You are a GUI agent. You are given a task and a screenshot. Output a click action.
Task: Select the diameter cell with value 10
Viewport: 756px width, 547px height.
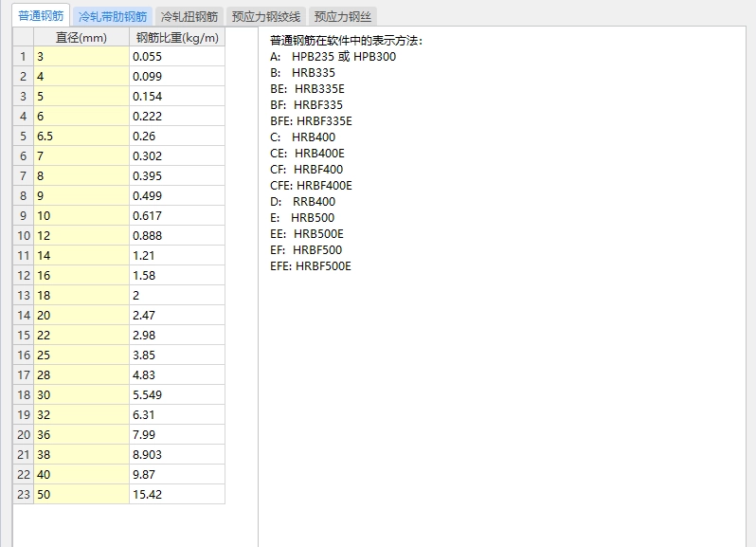click(81, 215)
